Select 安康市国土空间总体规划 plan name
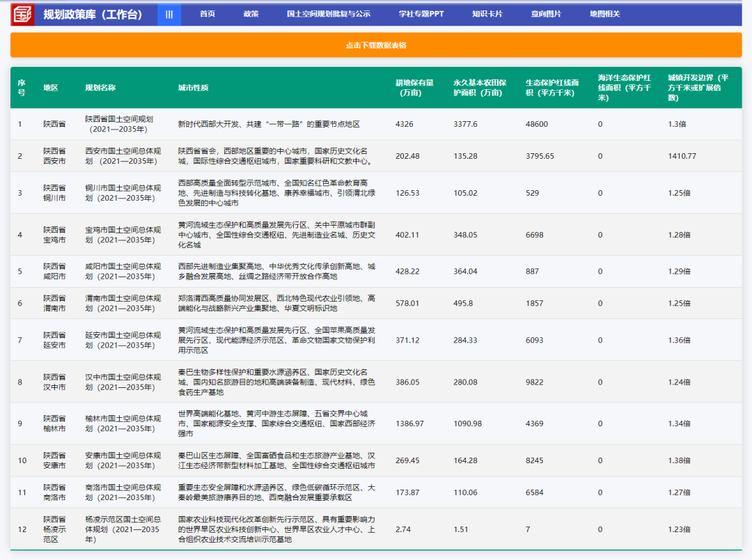 pos(123,460)
